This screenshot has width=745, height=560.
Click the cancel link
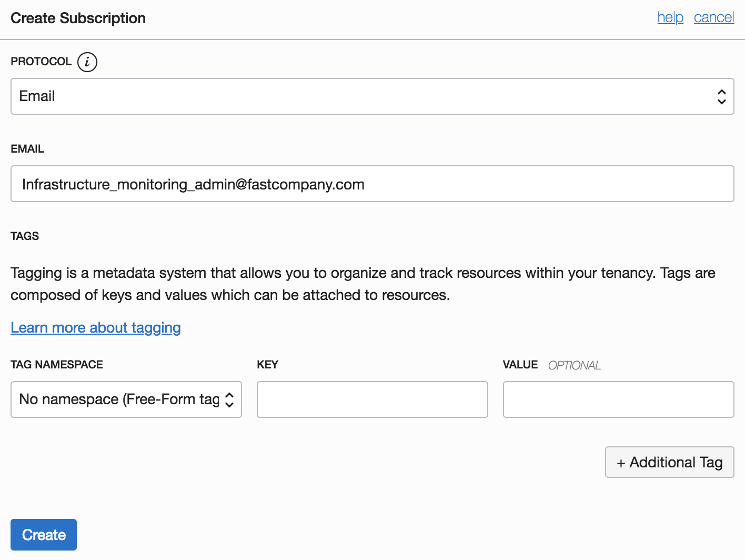tap(713, 17)
